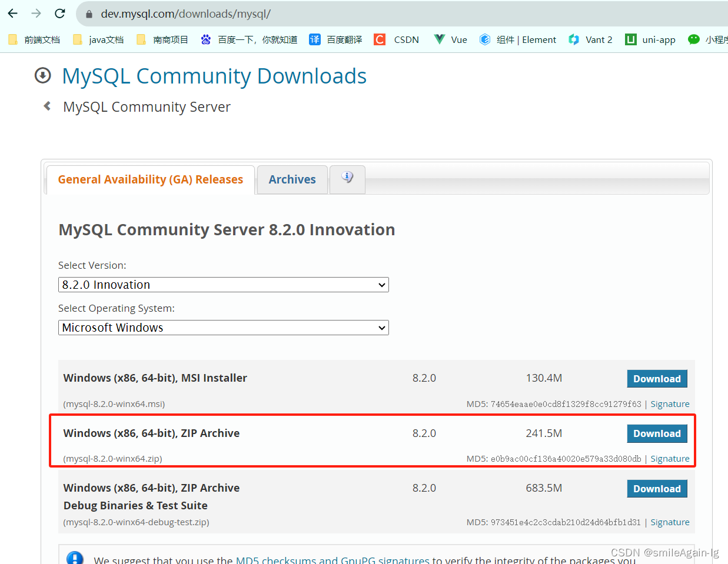This screenshot has height=564, width=728.
Task: Click the browser back arrow
Action: click(13, 13)
